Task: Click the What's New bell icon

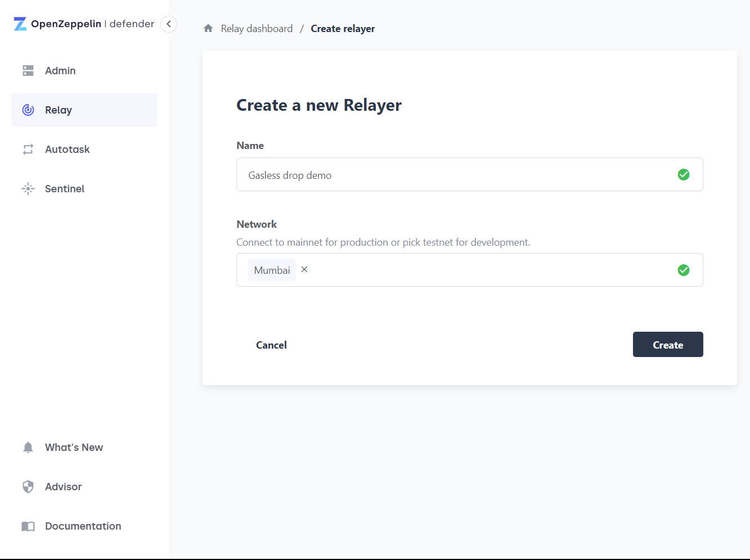Action: [28, 447]
